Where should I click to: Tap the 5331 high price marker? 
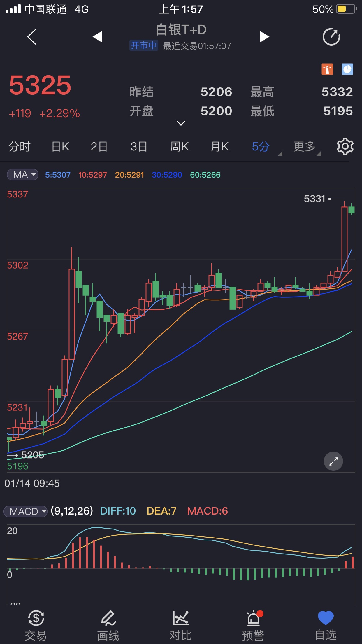[314, 199]
